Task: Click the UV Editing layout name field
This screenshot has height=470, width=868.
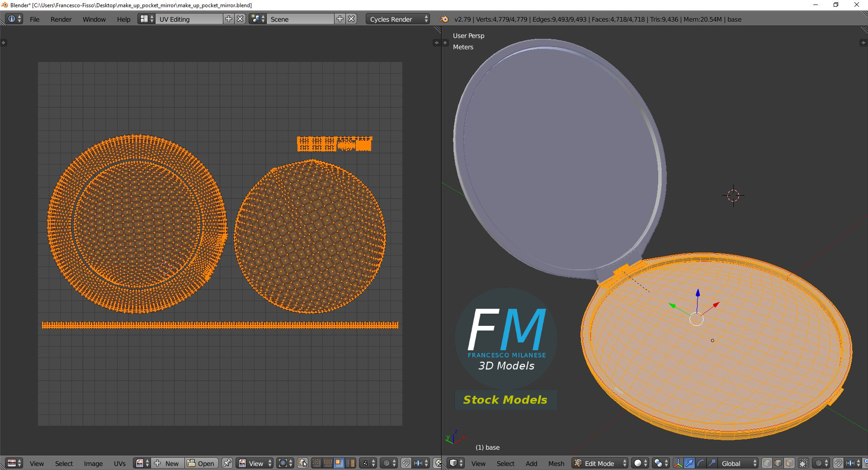Action: click(189, 19)
